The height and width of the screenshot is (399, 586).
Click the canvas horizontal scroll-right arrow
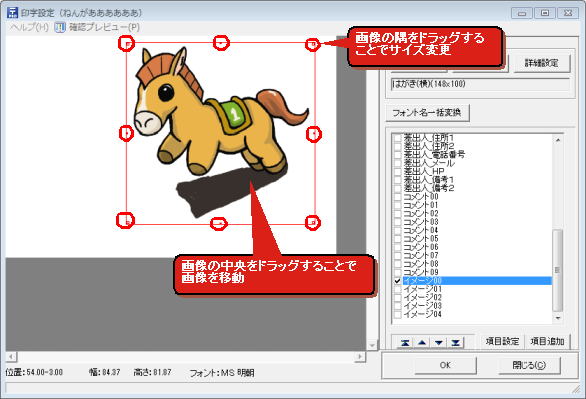click(360, 356)
